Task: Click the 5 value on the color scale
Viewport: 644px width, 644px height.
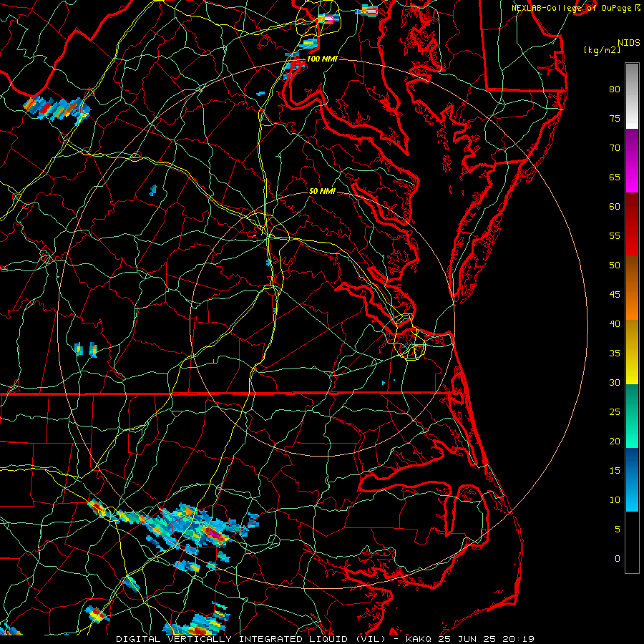Action: coord(618,529)
